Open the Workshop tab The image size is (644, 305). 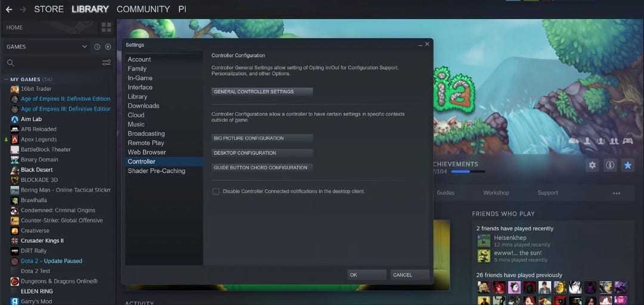(x=496, y=193)
